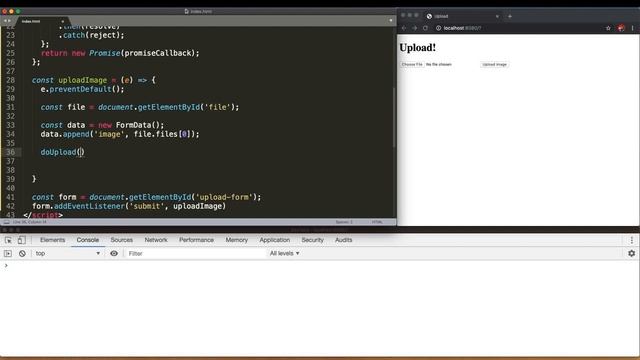Switch to the Console tab

[88, 240]
